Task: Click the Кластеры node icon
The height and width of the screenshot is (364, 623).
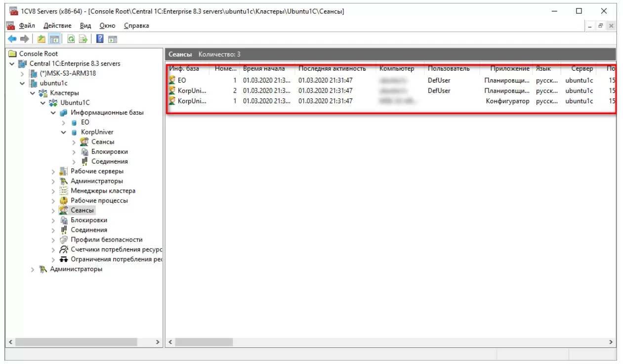Action: coord(44,93)
